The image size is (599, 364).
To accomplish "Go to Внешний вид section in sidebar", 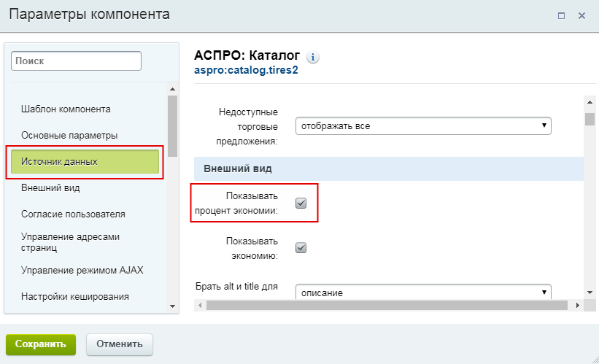I will coord(50,188).
